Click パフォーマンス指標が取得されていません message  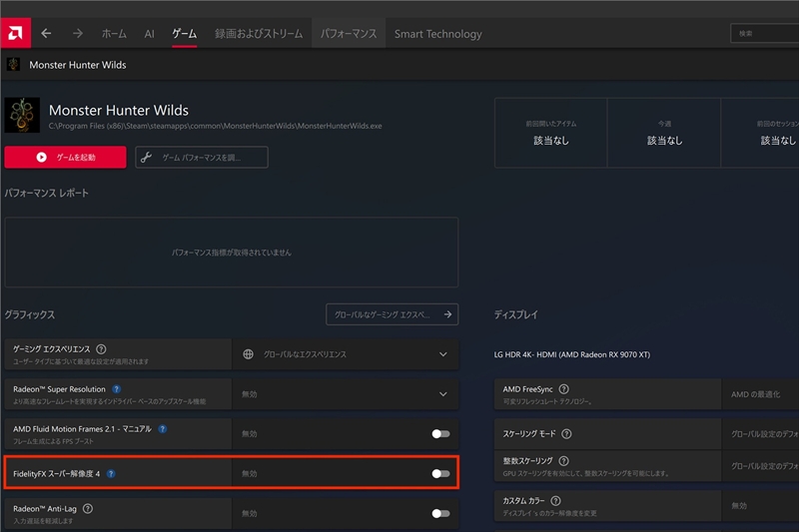(x=232, y=252)
